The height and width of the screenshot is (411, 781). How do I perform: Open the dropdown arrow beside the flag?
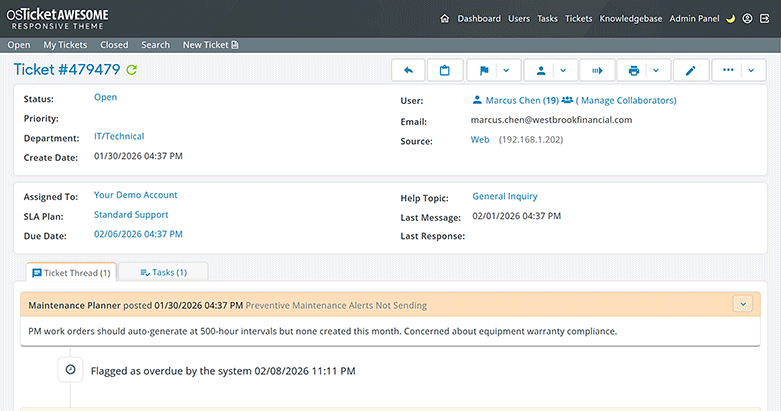507,71
